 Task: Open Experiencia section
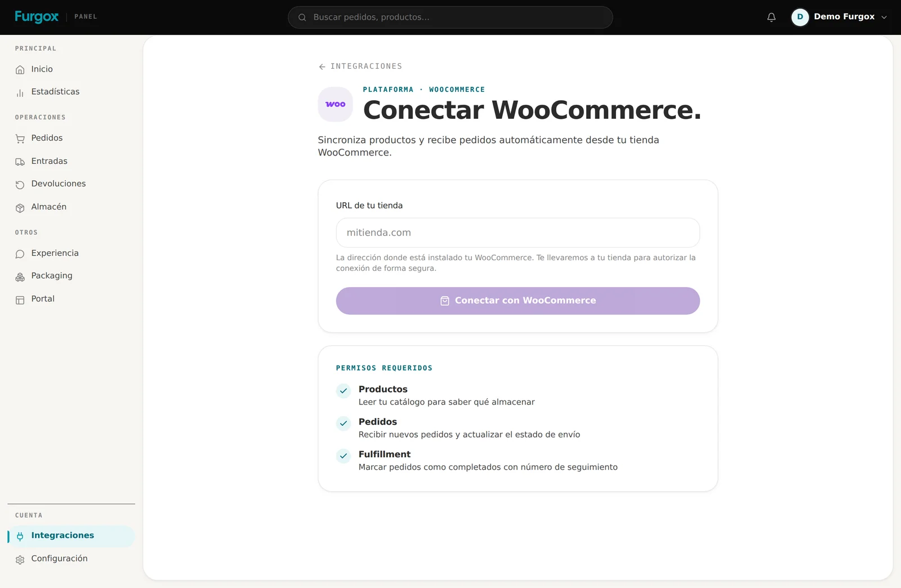pyautogui.click(x=71, y=253)
